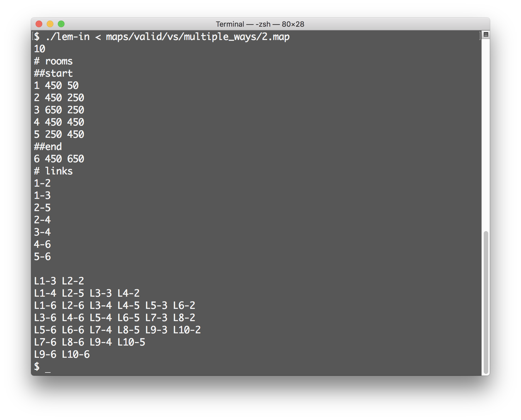
Task: Click the vertical scrollbar thumb
Action: click(x=486, y=302)
